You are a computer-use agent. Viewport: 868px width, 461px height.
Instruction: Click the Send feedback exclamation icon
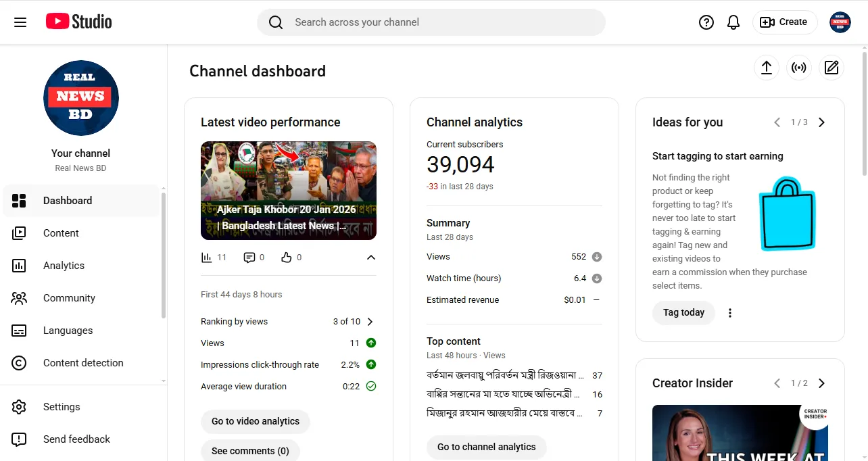(x=19, y=439)
